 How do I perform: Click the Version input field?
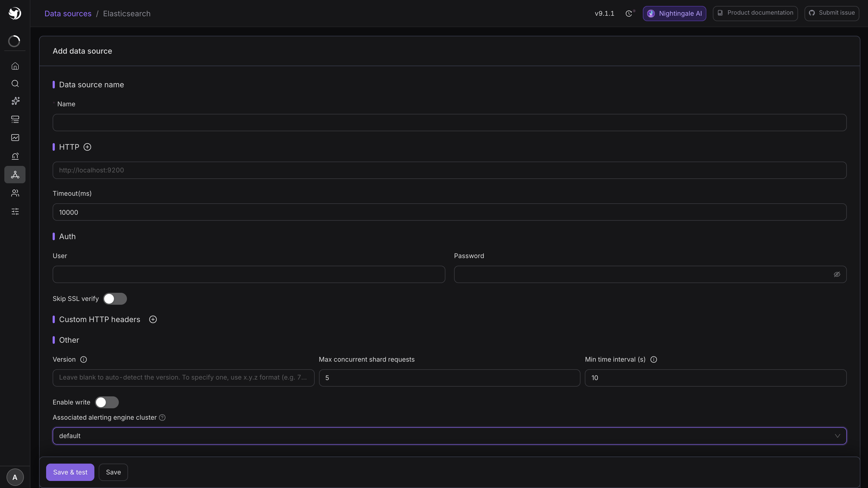point(183,378)
